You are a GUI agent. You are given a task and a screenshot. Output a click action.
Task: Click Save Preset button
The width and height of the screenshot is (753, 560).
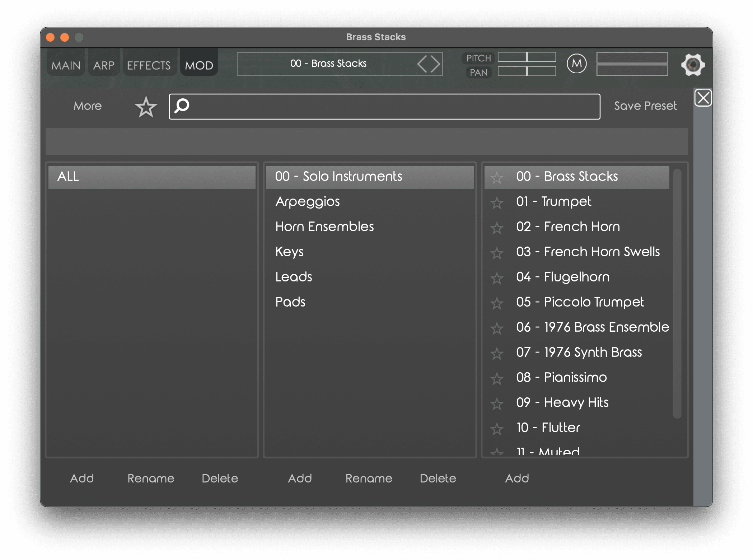pyautogui.click(x=645, y=106)
